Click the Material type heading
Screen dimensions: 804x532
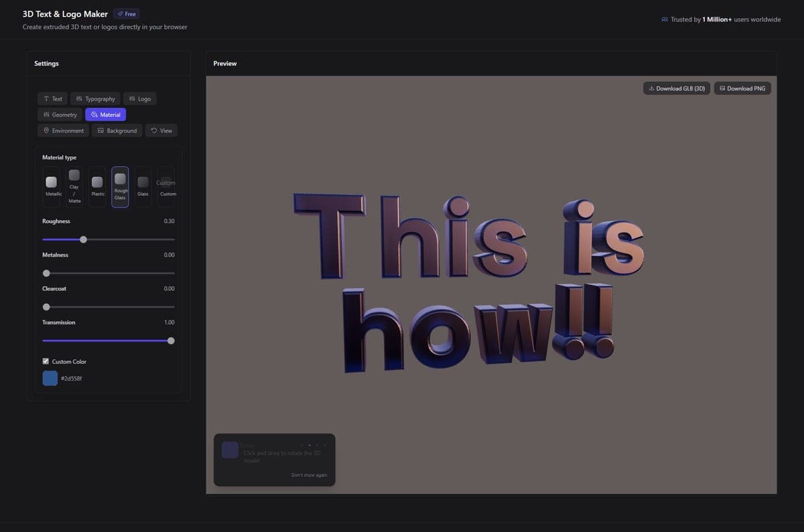[59, 157]
